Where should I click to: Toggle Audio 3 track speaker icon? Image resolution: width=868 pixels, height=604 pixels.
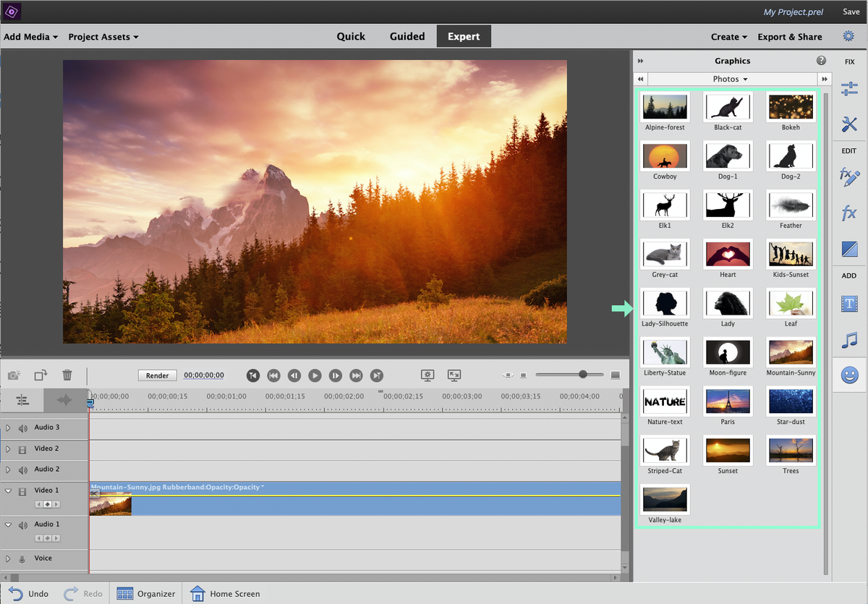point(22,428)
